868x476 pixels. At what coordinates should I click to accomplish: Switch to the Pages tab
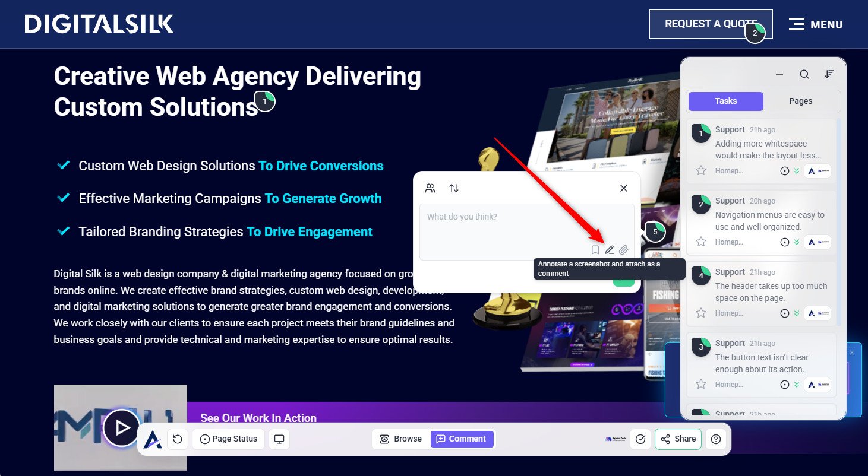tap(800, 101)
